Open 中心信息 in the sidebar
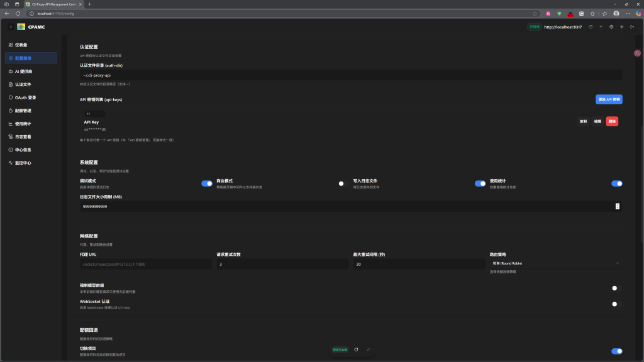The image size is (644, 362). tap(31, 150)
